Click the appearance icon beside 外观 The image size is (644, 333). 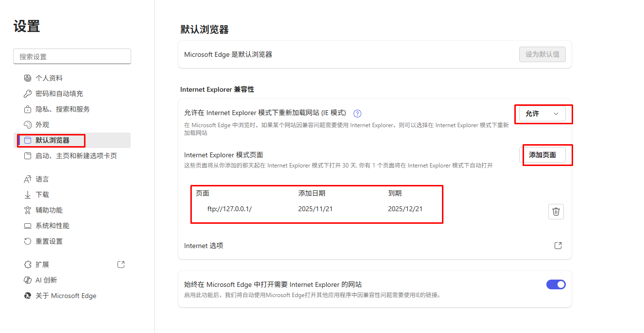click(28, 125)
